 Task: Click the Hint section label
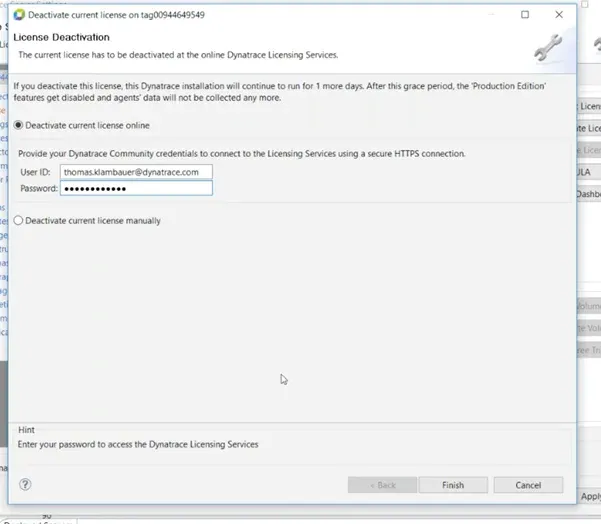27,430
